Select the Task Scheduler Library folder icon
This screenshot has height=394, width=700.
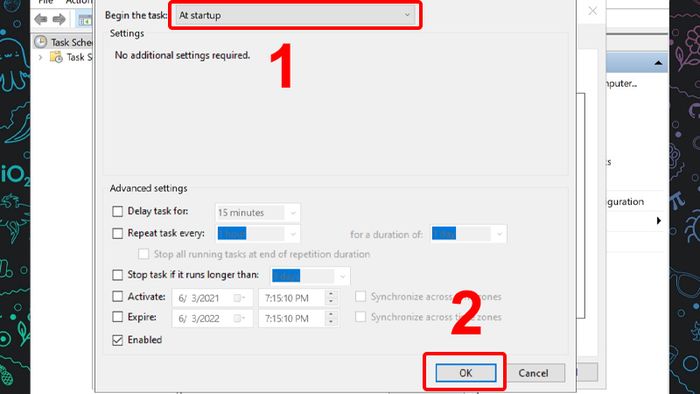coord(56,57)
